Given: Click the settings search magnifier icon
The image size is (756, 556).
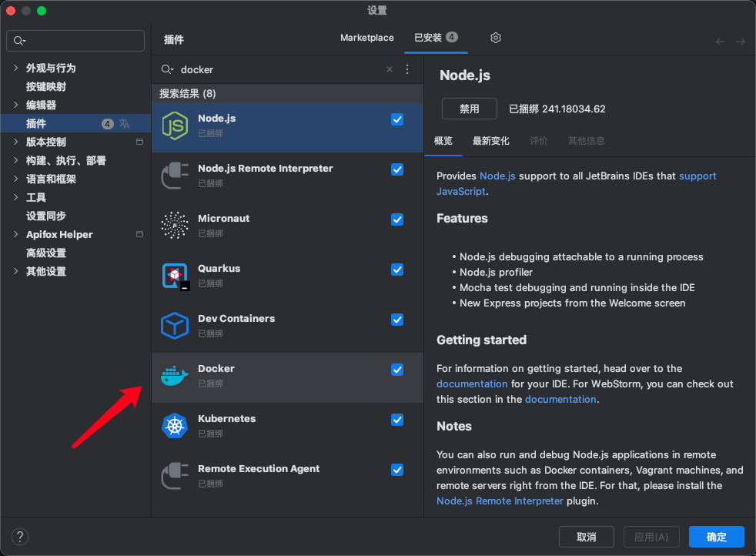Looking at the screenshot, I should 19,41.
